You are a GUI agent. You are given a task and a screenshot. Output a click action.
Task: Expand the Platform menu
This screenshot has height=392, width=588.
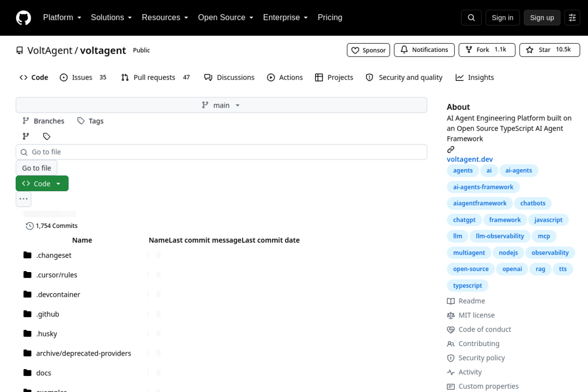pos(62,17)
